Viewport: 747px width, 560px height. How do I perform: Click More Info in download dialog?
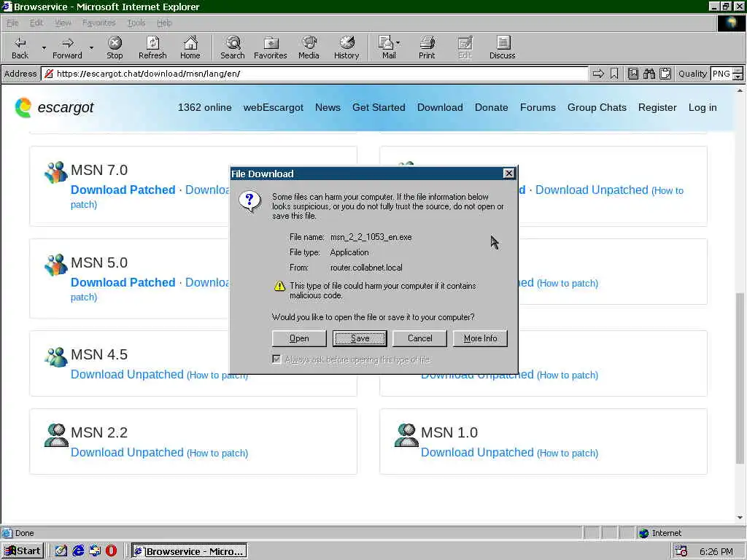pyautogui.click(x=480, y=338)
